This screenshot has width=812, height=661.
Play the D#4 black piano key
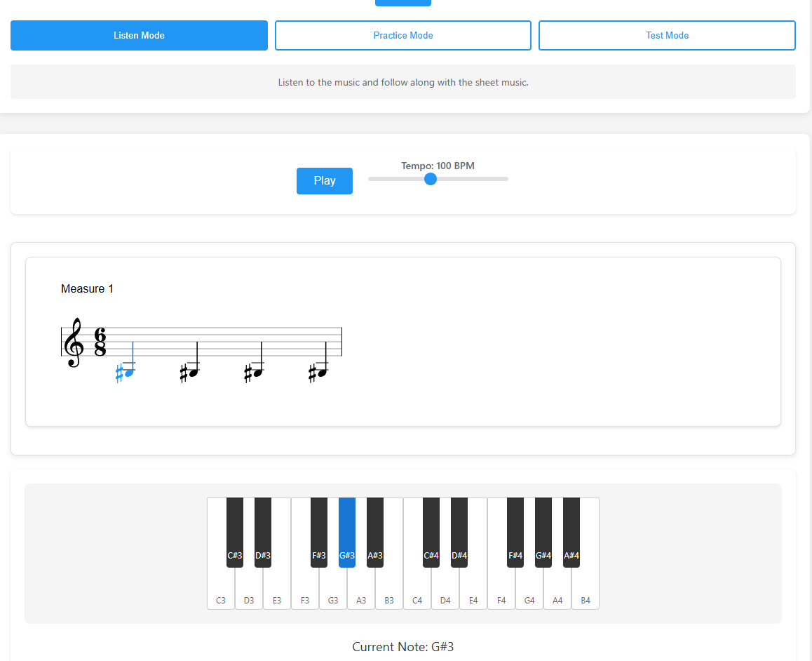tap(459, 533)
